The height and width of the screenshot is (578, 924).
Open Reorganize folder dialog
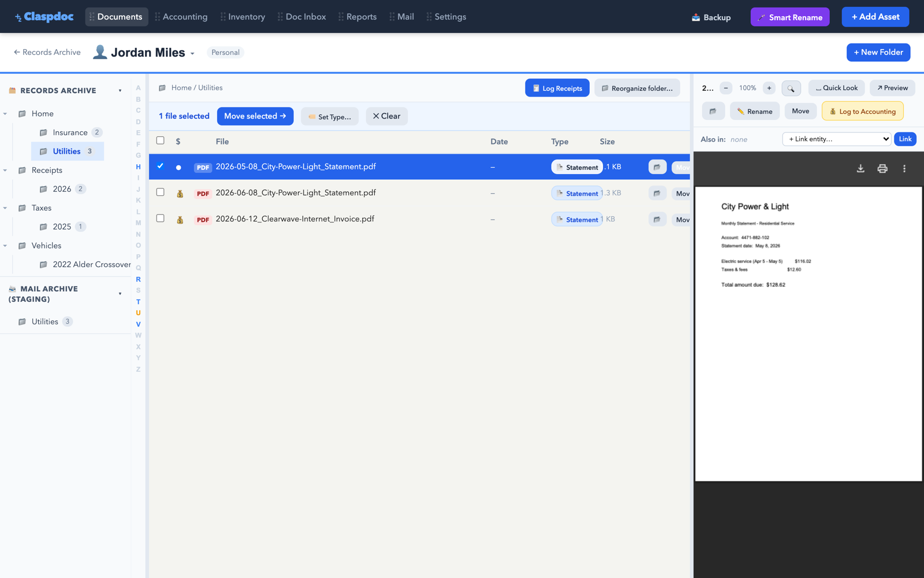point(637,88)
